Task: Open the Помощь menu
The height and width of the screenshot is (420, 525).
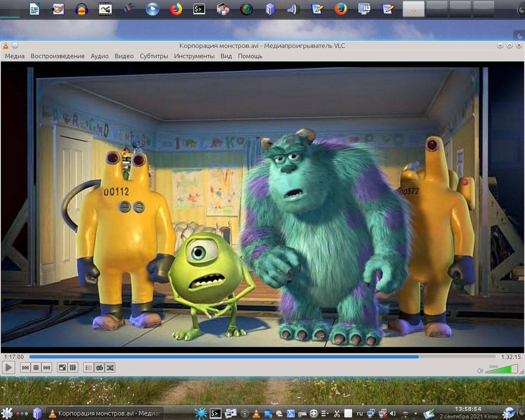Action: click(250, 56)
